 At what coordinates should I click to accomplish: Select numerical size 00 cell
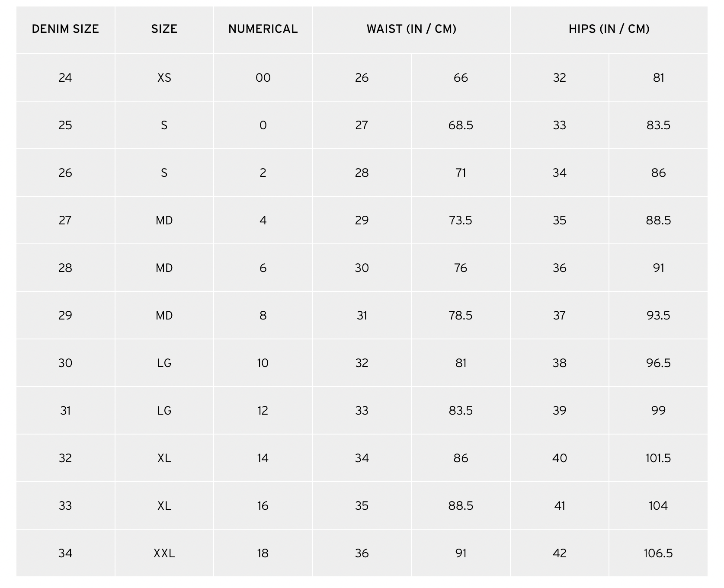click(263, 78)
